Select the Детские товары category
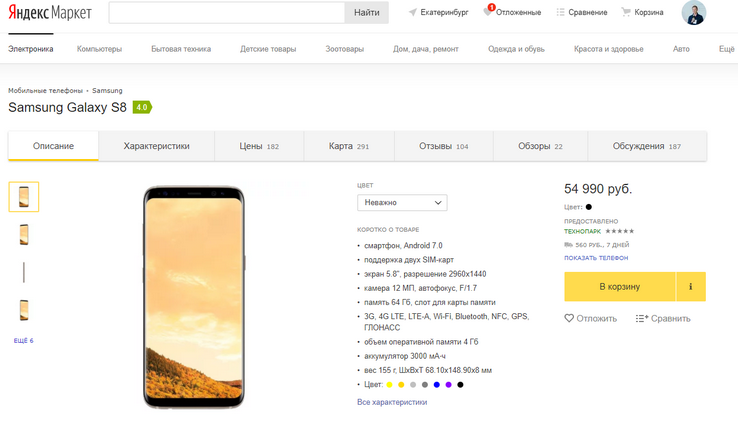The image size is (738, 428). pyautogui.click(x=268, y=49)
